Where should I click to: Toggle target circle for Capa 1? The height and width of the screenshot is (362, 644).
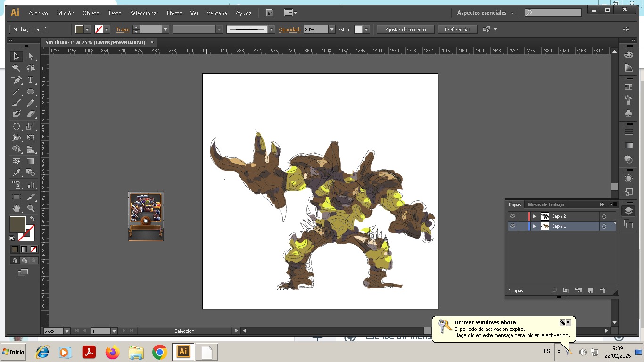coord(604,227)
